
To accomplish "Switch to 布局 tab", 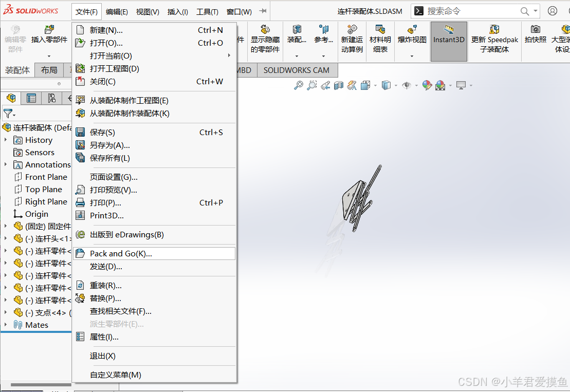I will pos(49,70).
